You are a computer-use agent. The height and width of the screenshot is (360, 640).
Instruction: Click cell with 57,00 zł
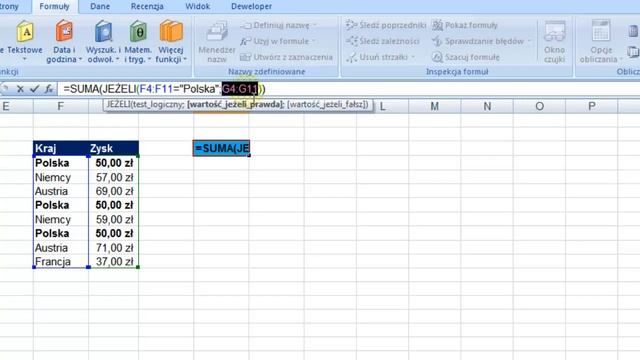(x=113, y=178)
